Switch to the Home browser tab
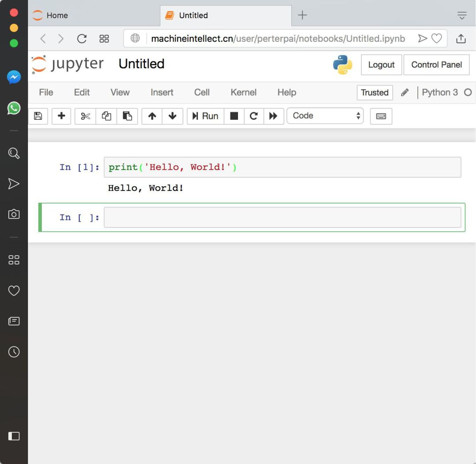The width and height of the screenshot is (476, 464). click(x=94, y=15)
